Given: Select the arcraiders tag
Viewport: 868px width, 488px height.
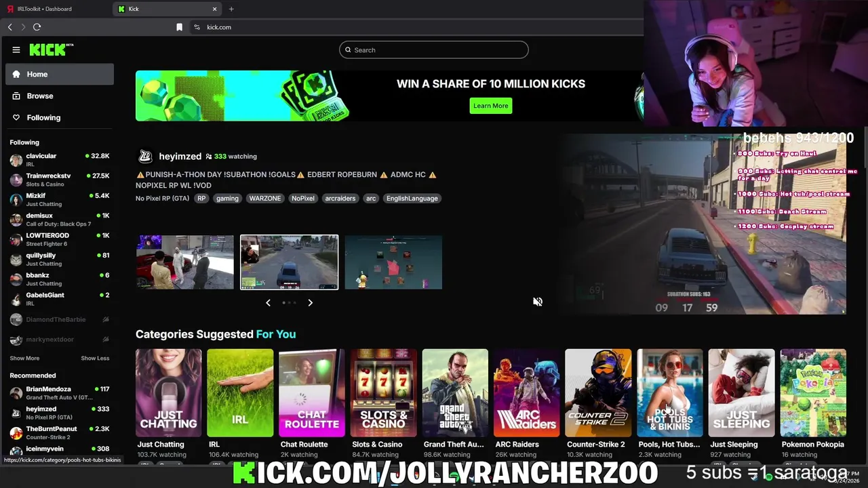Looking at the screenshot, I should coord(340,199).
